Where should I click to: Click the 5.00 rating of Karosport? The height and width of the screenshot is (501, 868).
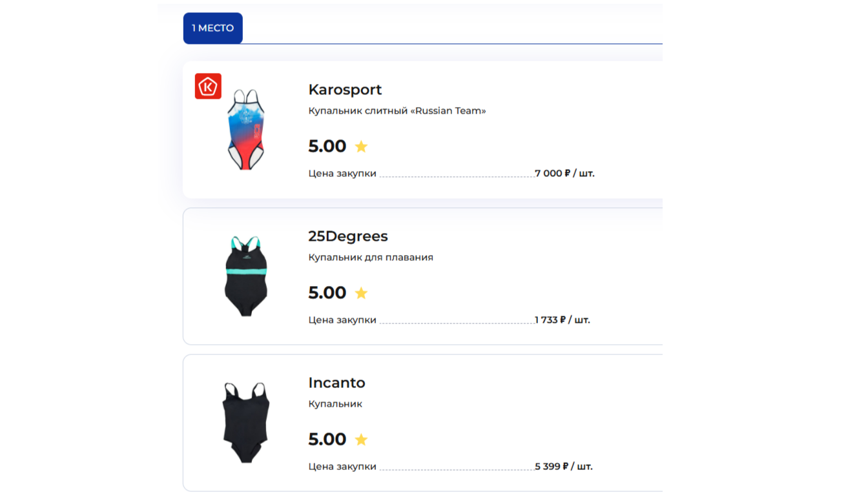(x=327, y=147)
